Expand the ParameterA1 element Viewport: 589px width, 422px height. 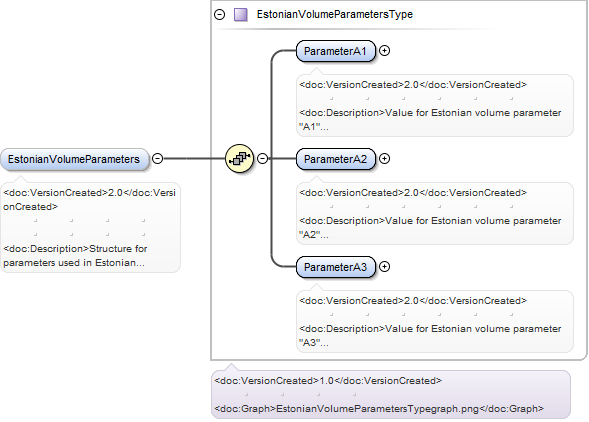[384, 51]
